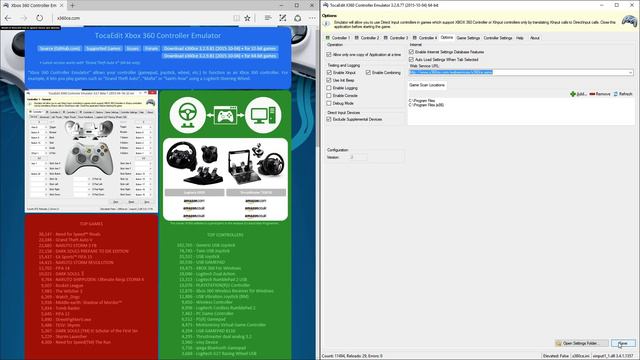640x360 pixels.
Task: Open the Edge Hub panel
Action: [268, 18]
